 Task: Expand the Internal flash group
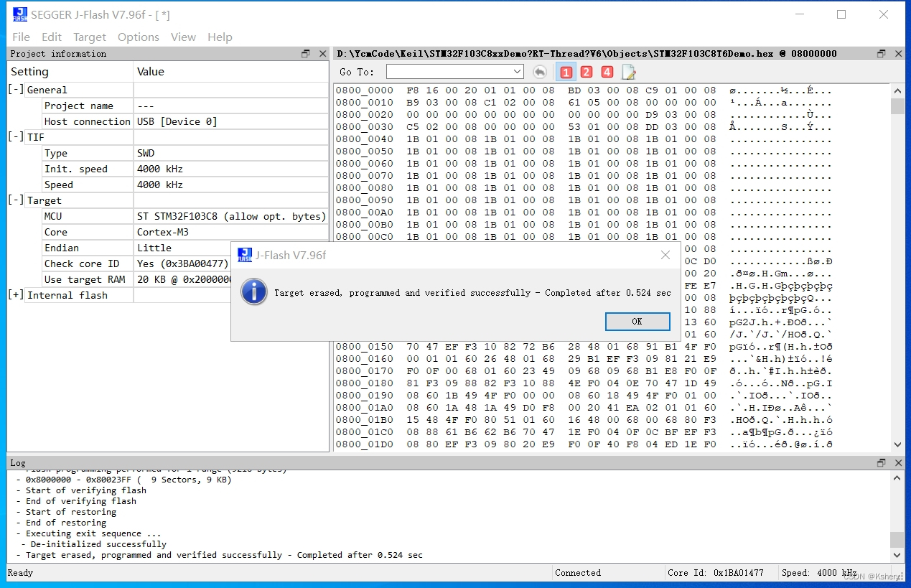[16, 295]
